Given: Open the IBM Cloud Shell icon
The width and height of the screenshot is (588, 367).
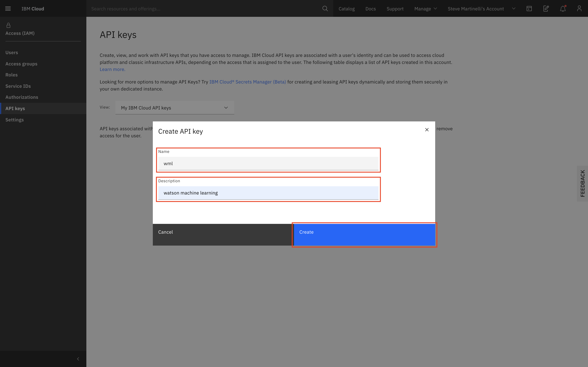Looking at the screenshot, I should coord(529,9).
